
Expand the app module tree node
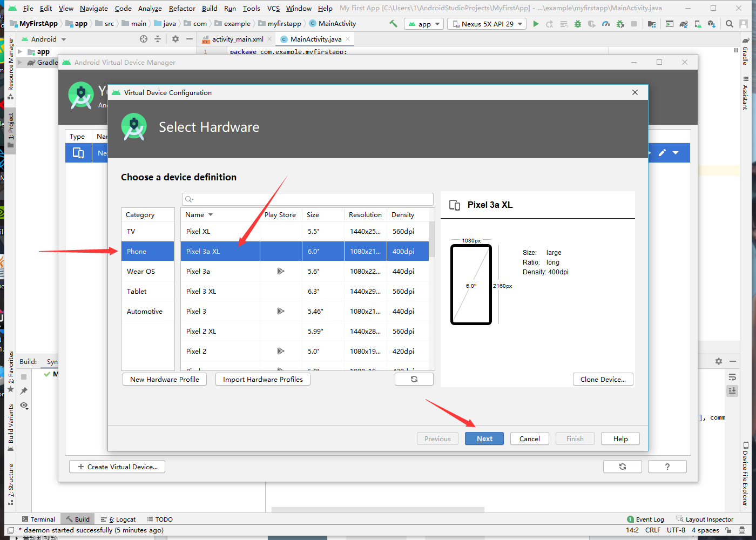tap(20, 52)
